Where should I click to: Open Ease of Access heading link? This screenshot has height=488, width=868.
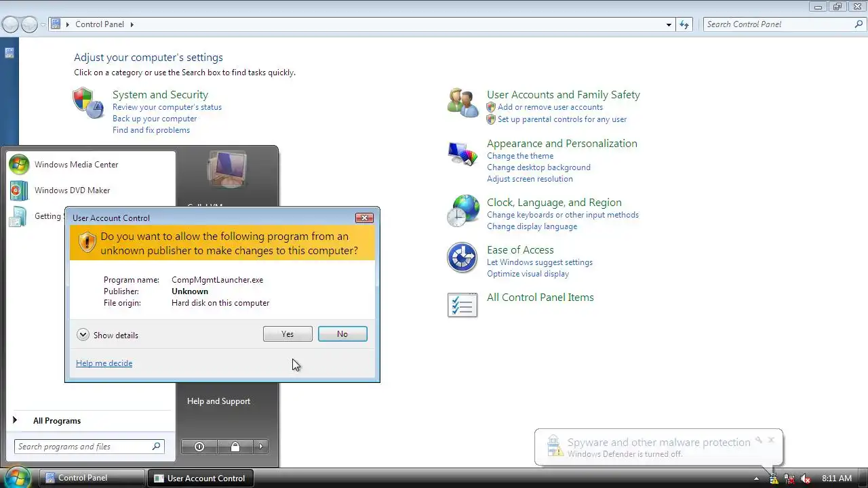point(520,250)
